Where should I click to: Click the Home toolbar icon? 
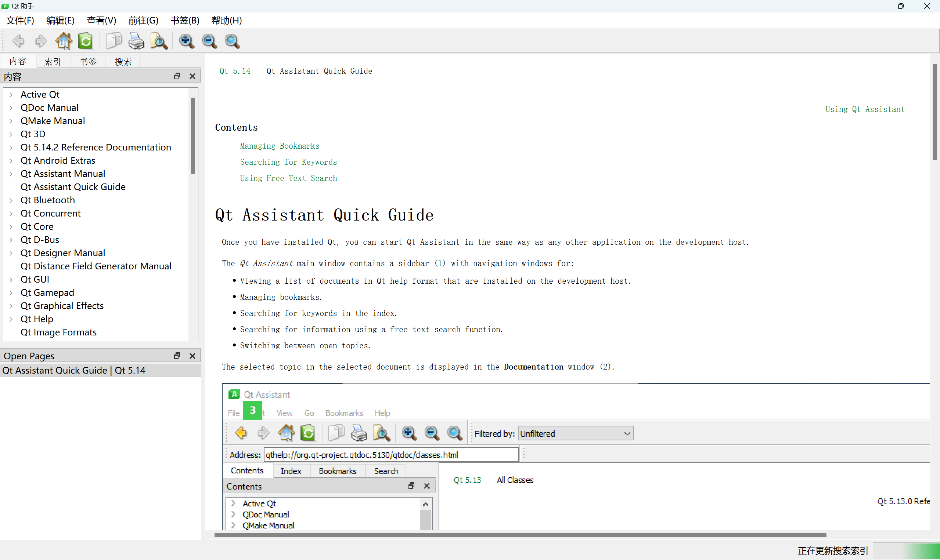click(64, 41)
